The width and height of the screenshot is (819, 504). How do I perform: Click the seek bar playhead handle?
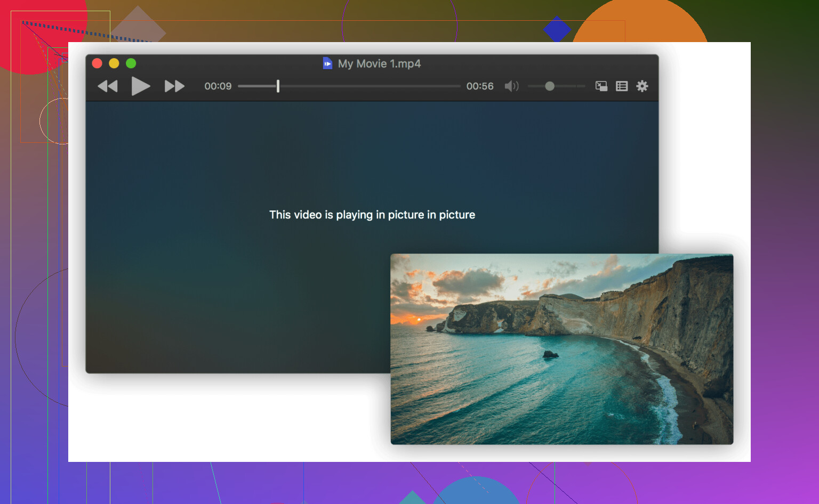coord(278,86)
